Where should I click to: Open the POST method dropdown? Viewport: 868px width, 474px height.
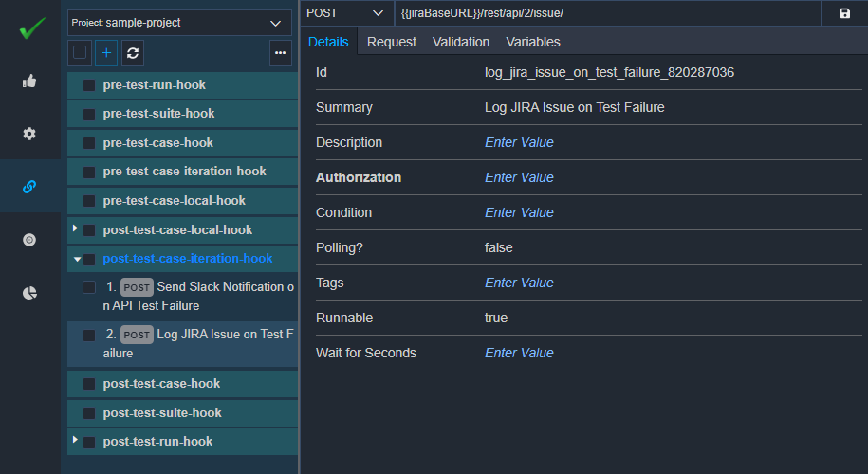(346, 13)
